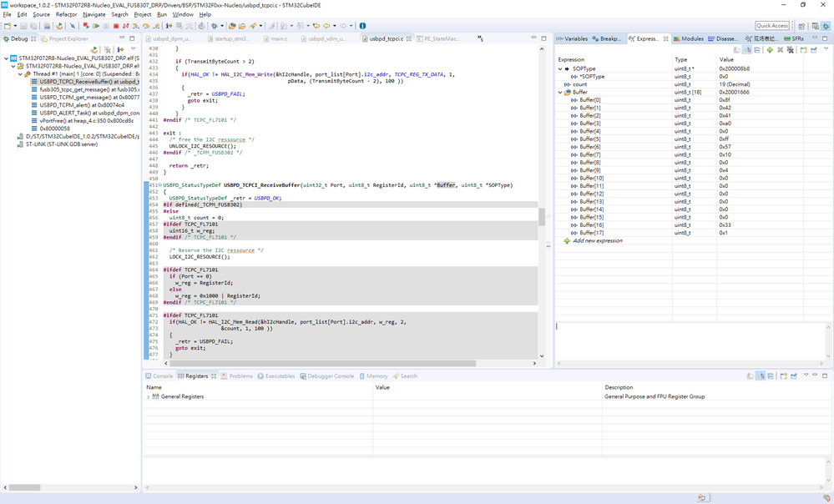Toggle Show Type Names in Registers view
Viewport: 834px width, 504px height.
[750, 375]
